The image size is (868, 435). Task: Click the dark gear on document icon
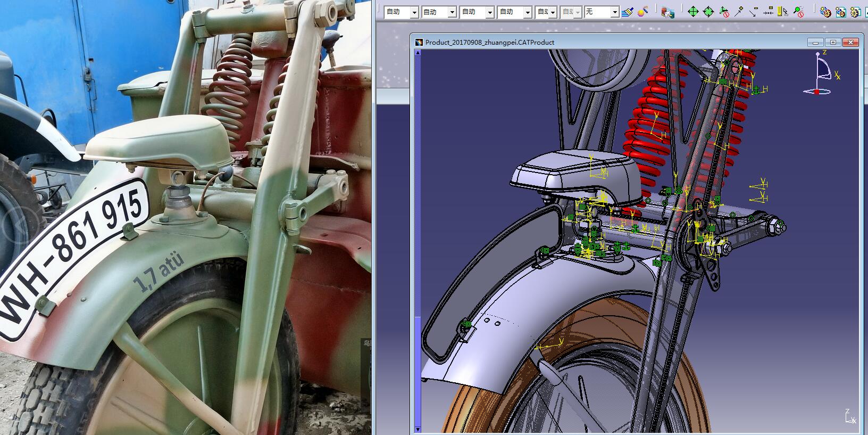[856, 12]
